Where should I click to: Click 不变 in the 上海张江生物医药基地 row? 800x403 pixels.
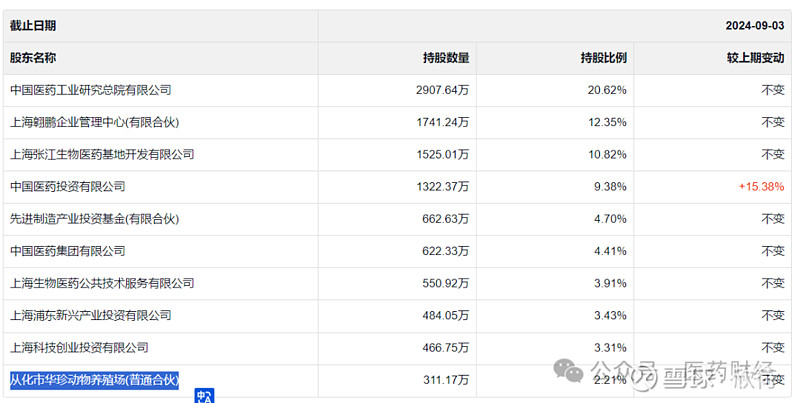pyautogui.click(x=773, y=155)
